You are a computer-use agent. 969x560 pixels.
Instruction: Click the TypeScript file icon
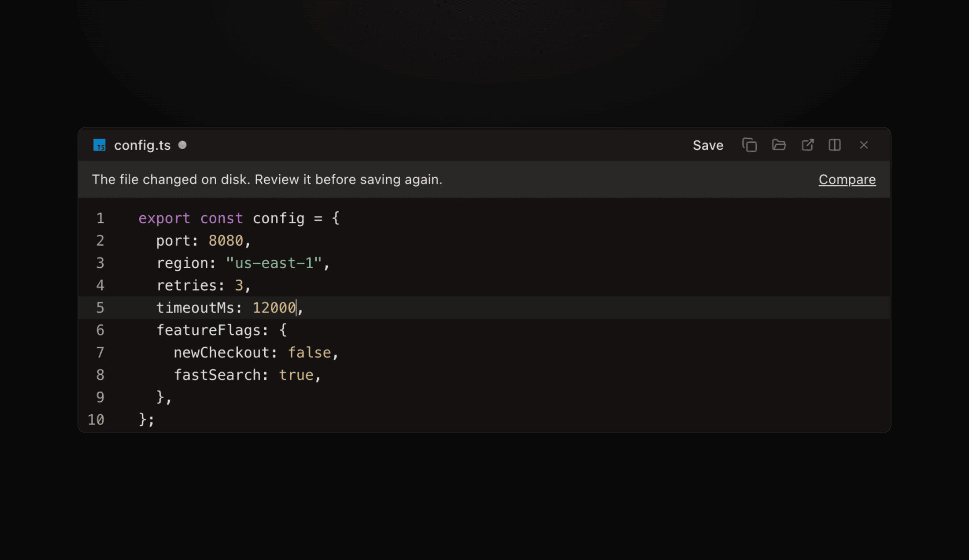click(x=100, y=145)
